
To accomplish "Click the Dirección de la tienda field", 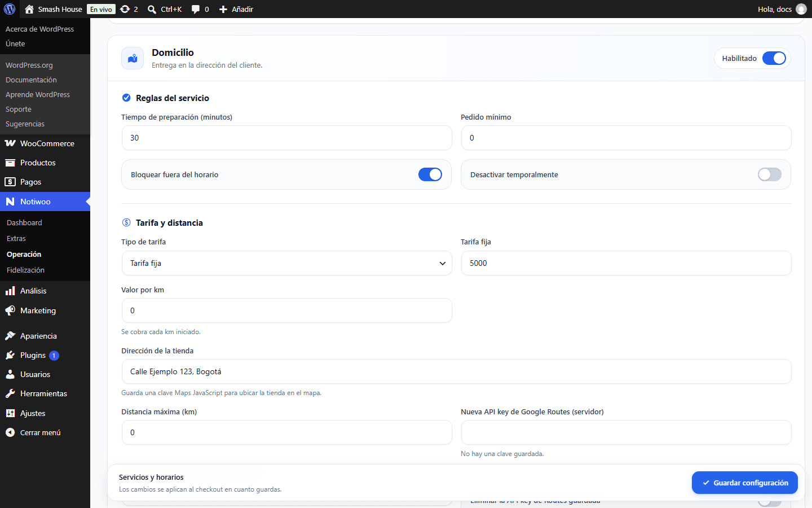I will (x=456, y=371).
